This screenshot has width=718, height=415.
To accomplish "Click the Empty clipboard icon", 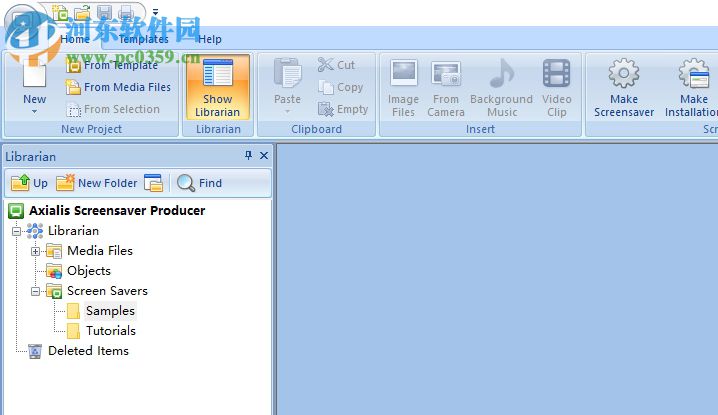I will point(326,109).
